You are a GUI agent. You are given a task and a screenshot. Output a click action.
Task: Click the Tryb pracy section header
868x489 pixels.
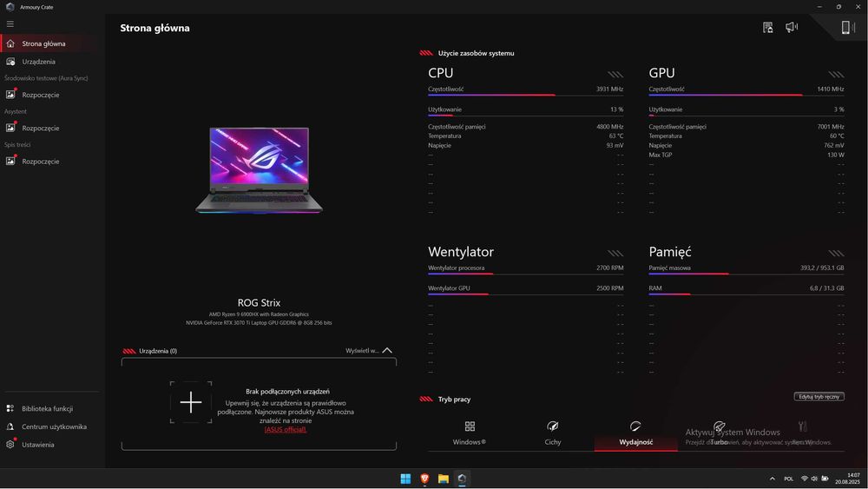(x=454, y=400)
